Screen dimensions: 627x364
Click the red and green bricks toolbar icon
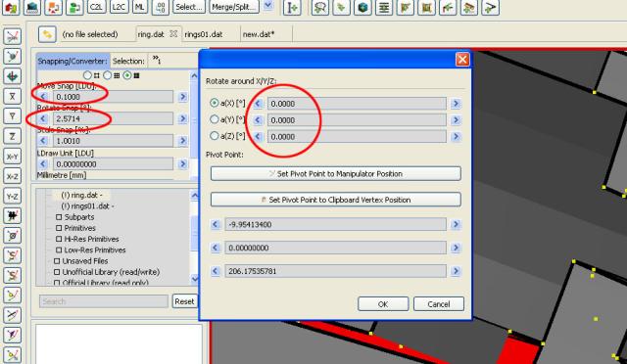(x=11, y=7)
